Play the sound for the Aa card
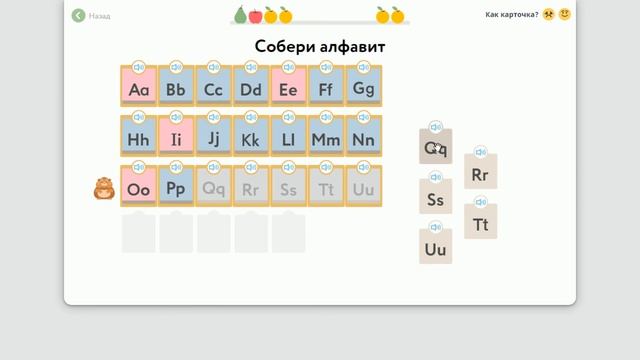This screenshot has width=640, height=360. (139, 67)
